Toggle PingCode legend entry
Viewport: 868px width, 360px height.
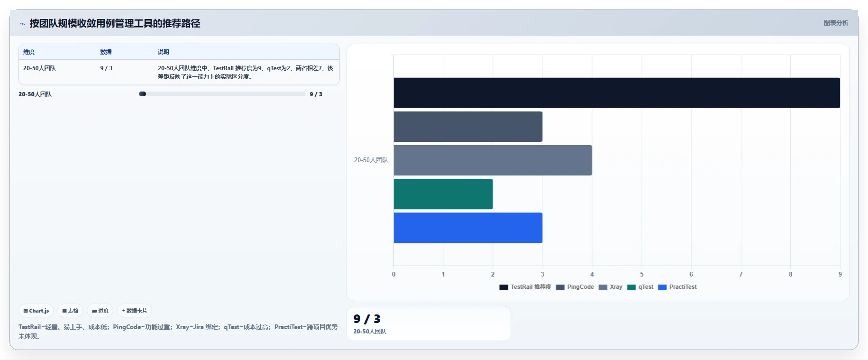(575, 287)
